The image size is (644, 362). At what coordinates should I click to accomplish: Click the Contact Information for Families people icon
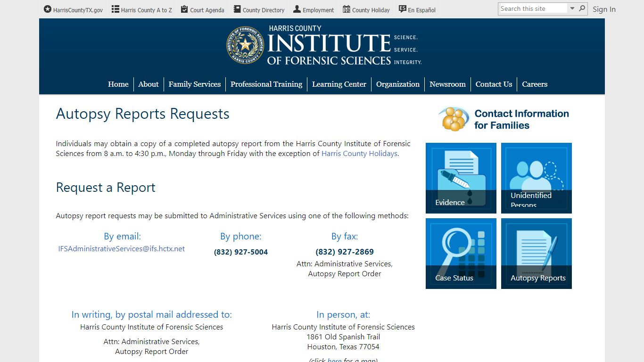point(454,119)
